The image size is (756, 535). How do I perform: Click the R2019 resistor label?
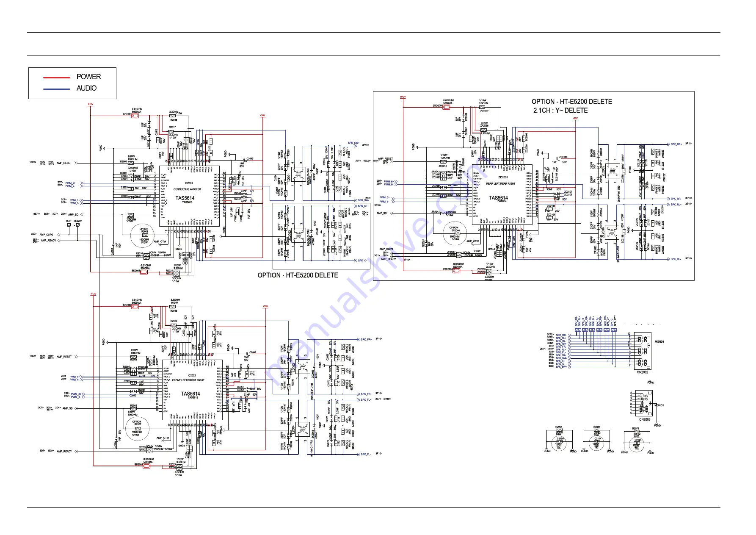pos(174,310)
